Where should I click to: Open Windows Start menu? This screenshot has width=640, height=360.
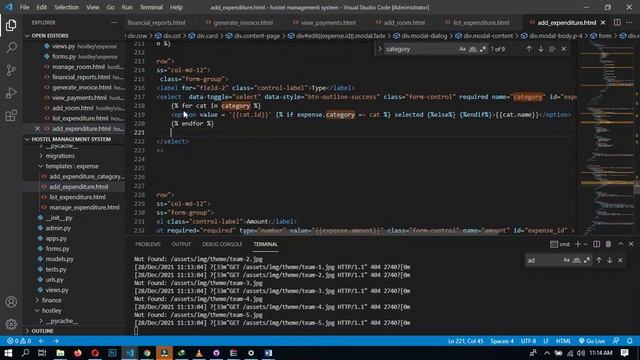pyautogui.click(x=8, y=353)
